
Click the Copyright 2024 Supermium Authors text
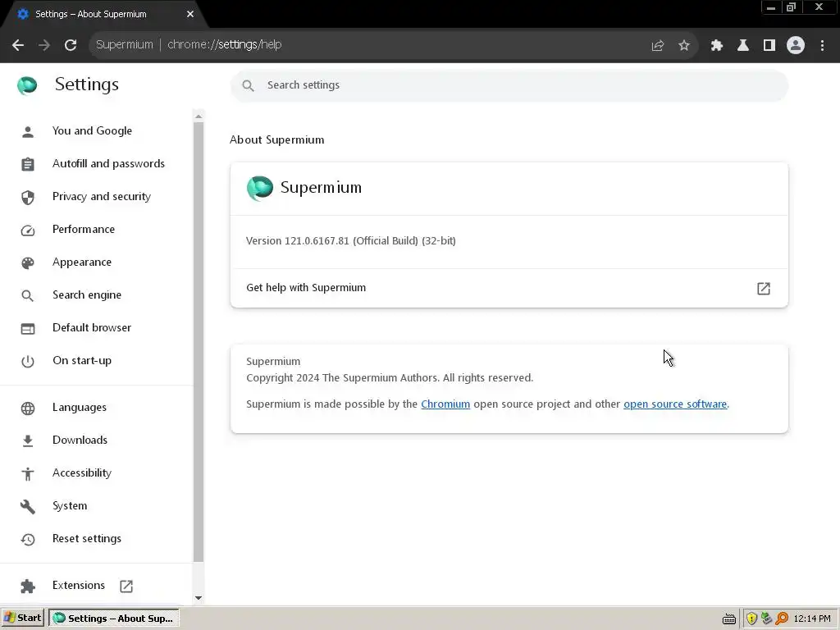click(x=390, y=377)
